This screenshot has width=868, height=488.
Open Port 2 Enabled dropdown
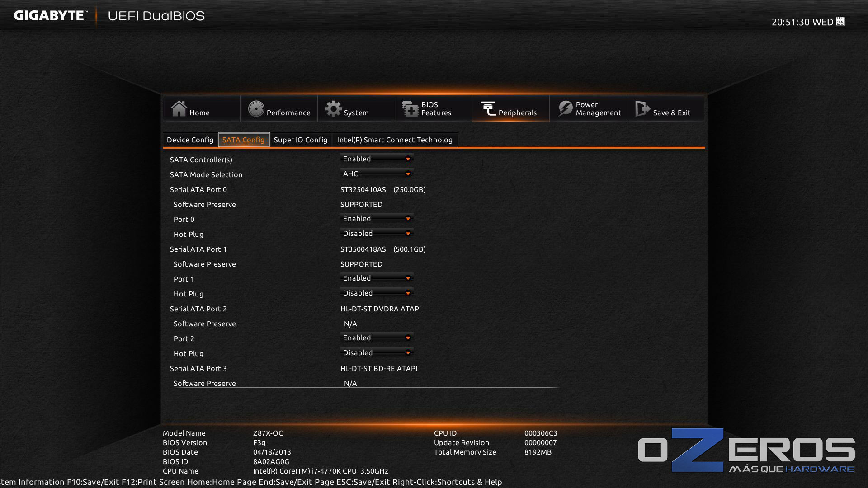click(377, 338)
